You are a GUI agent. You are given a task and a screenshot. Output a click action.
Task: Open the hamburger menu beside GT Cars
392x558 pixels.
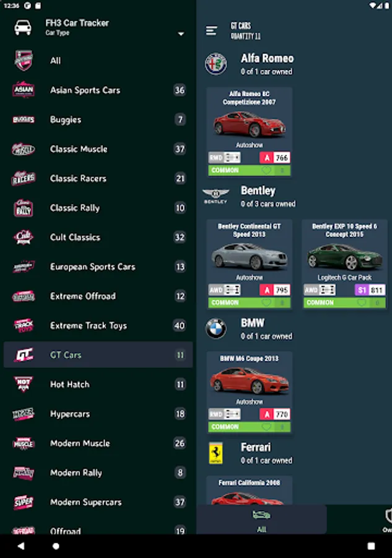click(x=211, y=30)
